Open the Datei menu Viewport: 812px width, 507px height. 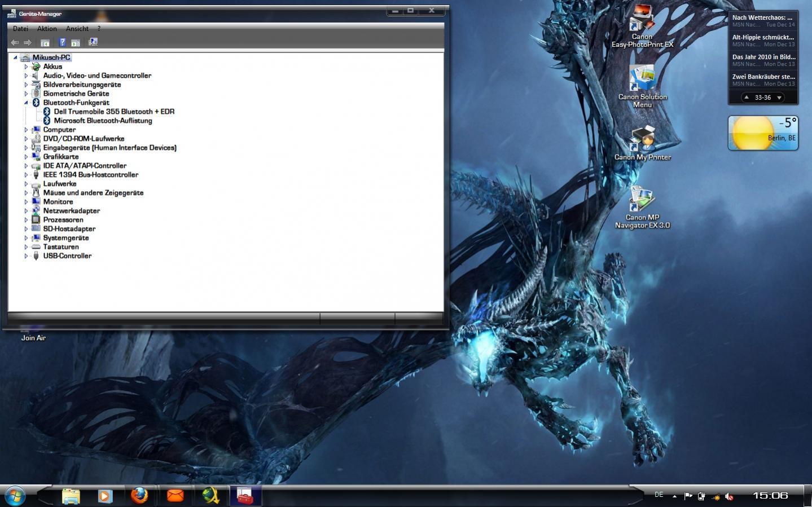tap(20, 29)
